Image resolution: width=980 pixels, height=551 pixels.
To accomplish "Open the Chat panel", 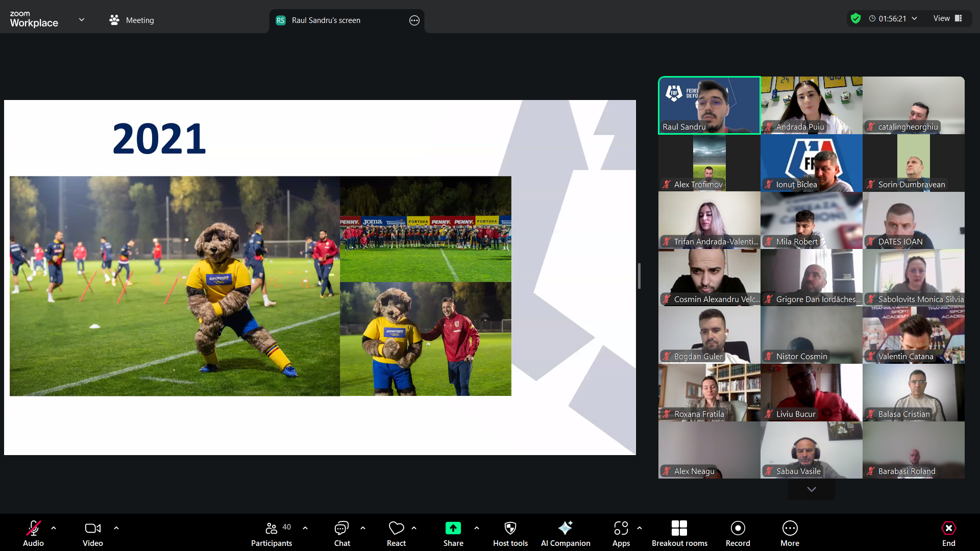I will [x=341, y=533].
